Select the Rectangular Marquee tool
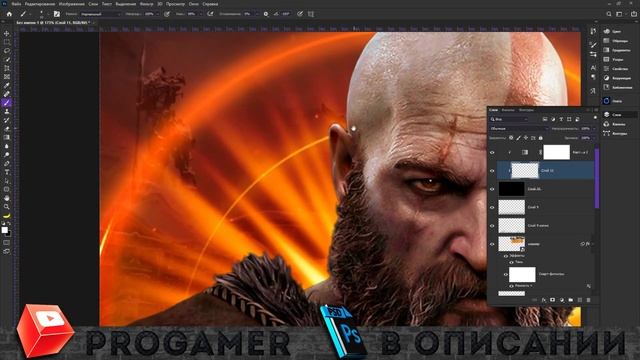This screenshot has height=360, width=640. coord(7,42)
